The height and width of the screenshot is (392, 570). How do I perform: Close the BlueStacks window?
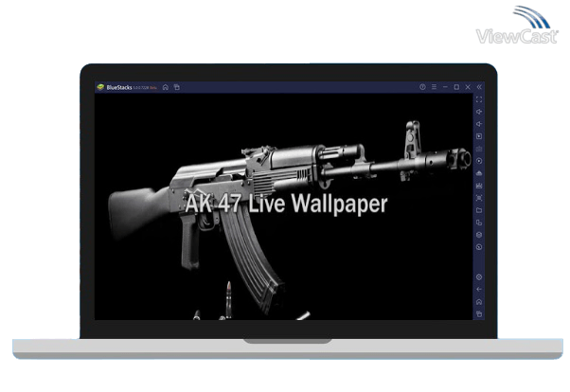point(468,87)
